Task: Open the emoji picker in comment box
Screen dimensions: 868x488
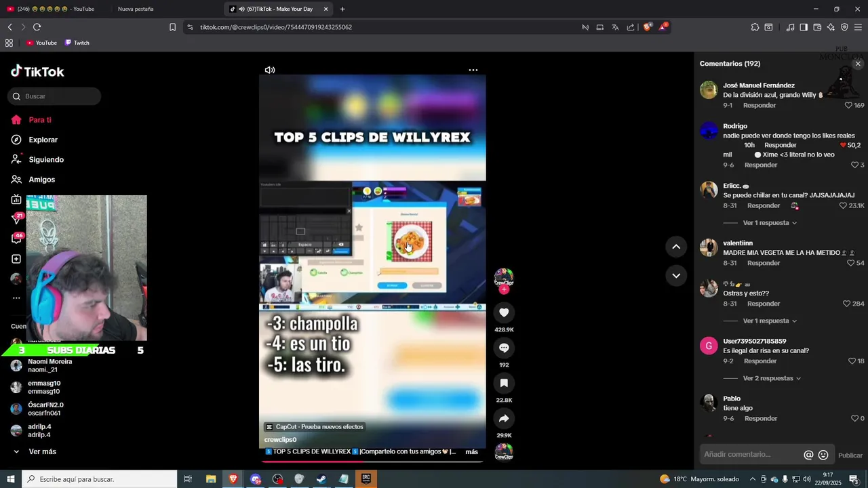Action: tap(823, 455)
